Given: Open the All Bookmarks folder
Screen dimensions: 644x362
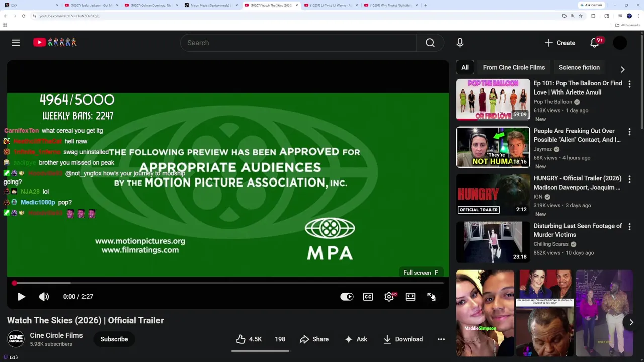Looking at the screenshot, I should tap(628, 25).
